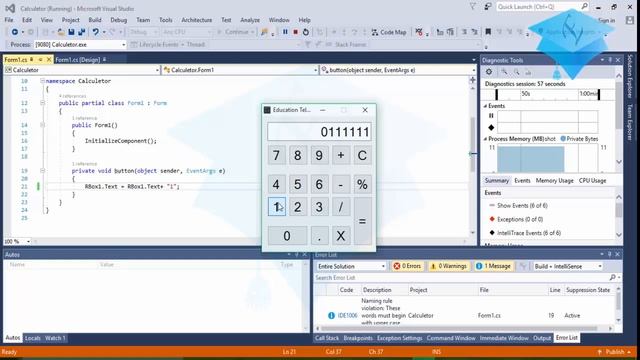The height and width of the screenshot is (360, 640).
Task: Collapse the namespace Calculetor code block
Action: point(42,81)
